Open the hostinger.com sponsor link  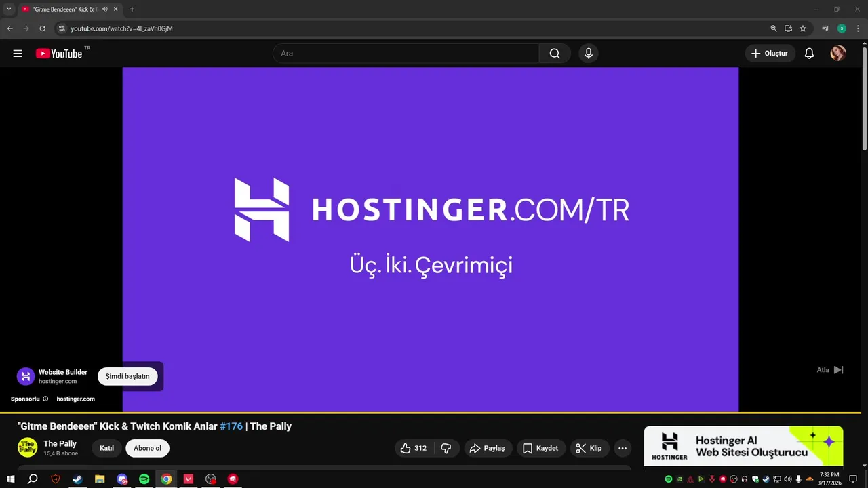(x=75, y=399)
